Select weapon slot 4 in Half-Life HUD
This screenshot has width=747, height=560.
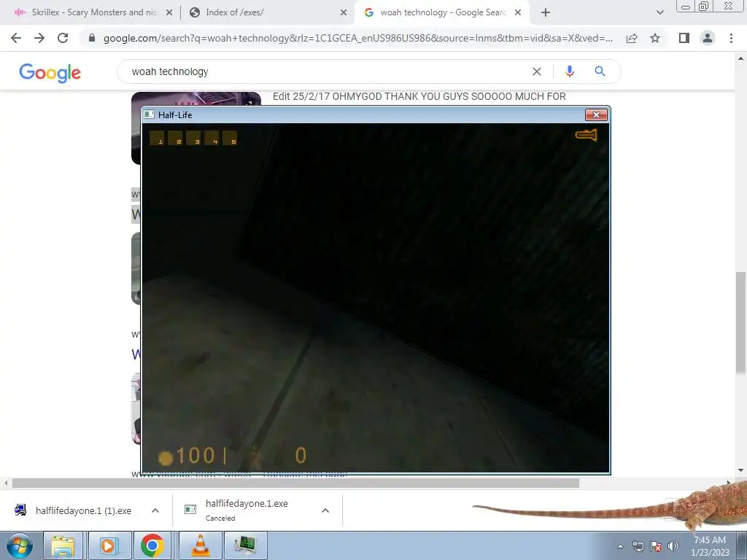click(x=212, y=138)
